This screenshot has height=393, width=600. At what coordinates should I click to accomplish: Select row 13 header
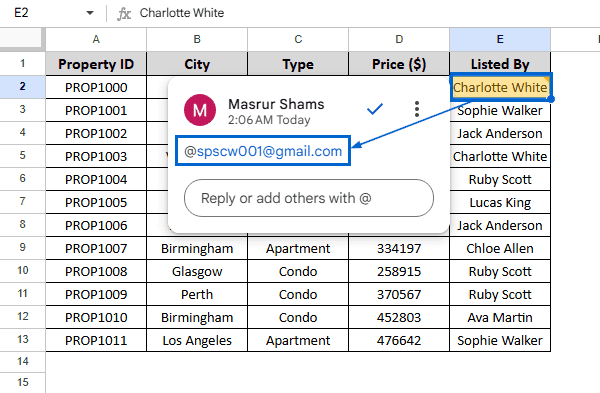pos(23,339)
